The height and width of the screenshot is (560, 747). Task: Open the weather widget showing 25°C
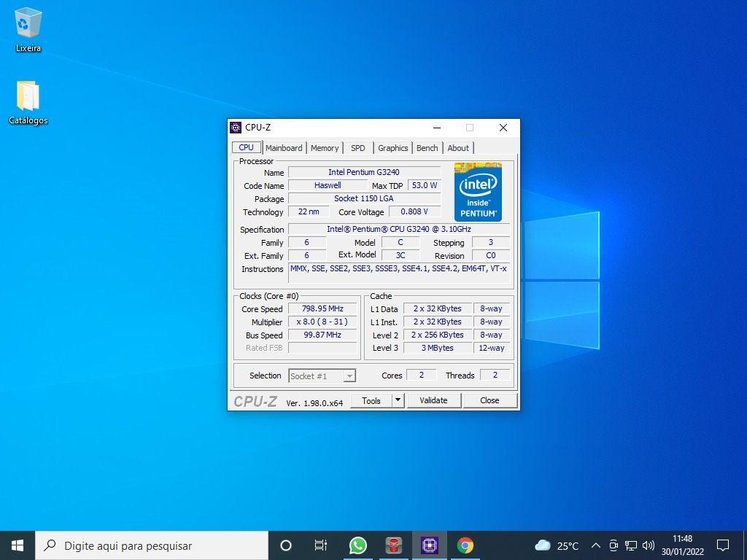[x=557, y=545]
